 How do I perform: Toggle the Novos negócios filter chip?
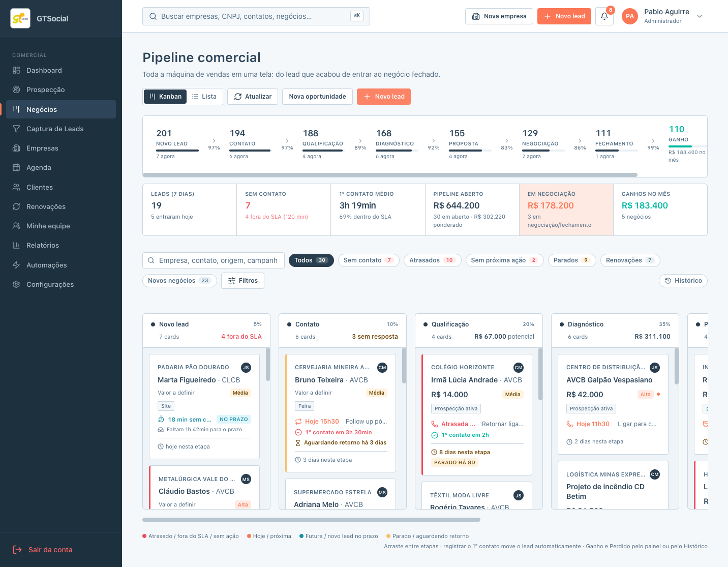[x=179, y=281]
